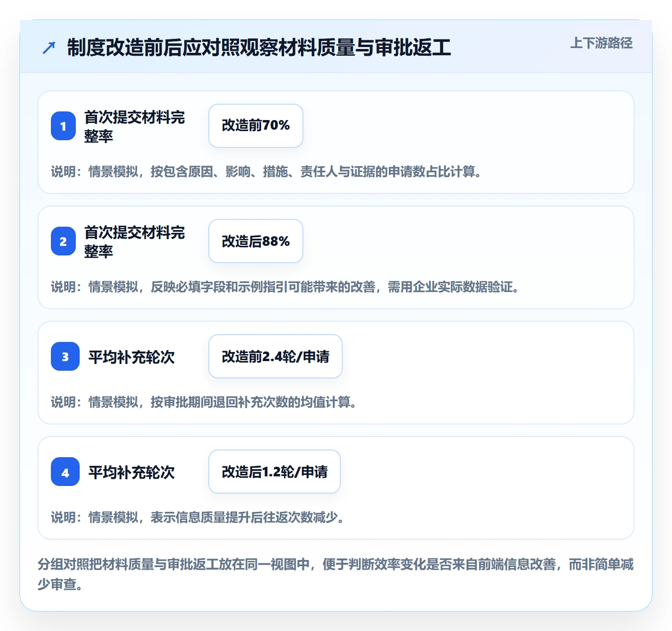Click 首次提交材料完整率 label next to 改造前70%

(x=134, y=126)
